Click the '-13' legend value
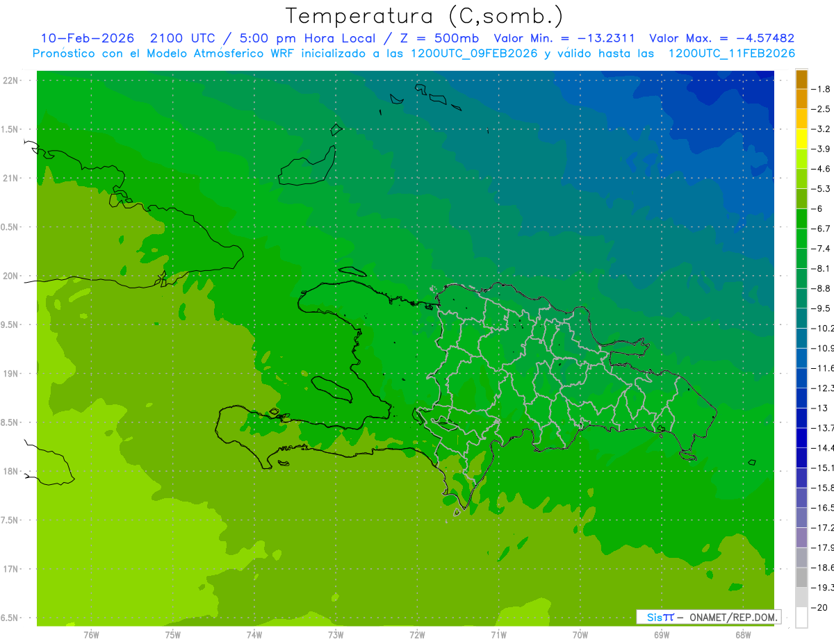 819,408
